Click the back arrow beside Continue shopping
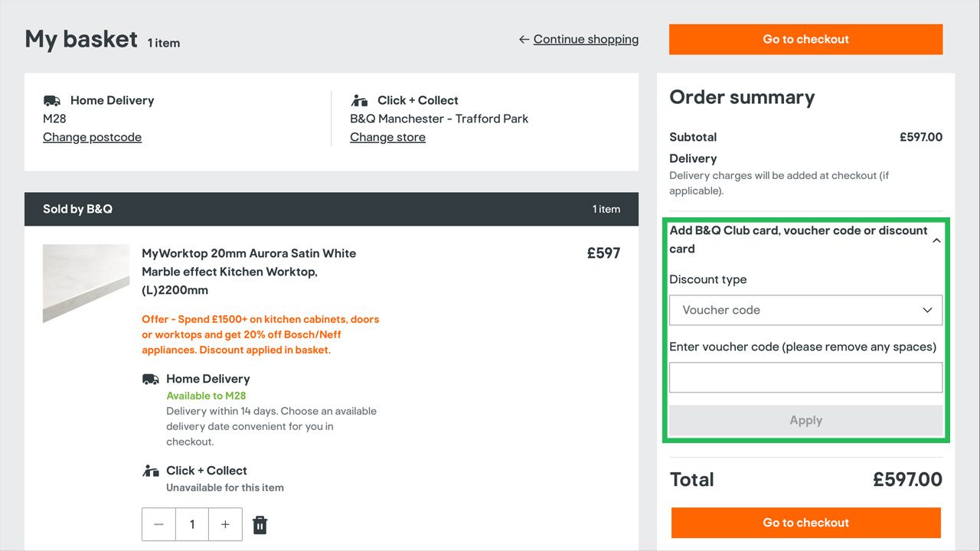The width and height of the screenshot is (980, 551). click(x=524, y=39)
